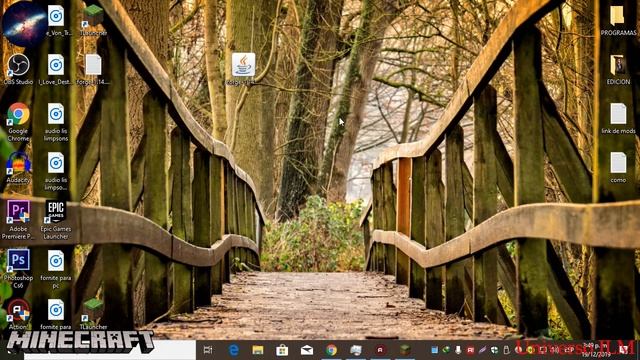The height and width of the screenshot is (360, 640).
Task: Select the 'fornite para' file beside Action! shortcut
Action: (x=56, y=315)
